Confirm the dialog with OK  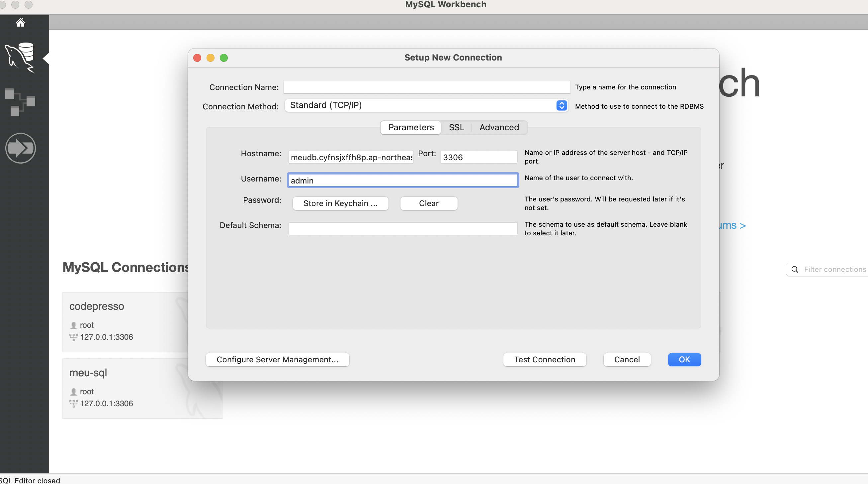pos(684,360)
